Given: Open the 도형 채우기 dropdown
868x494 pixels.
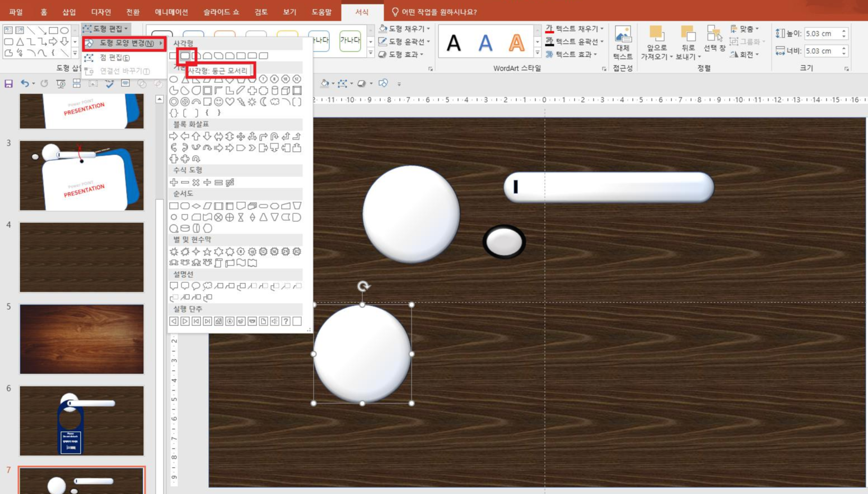Looking at the screenshot, I should pos(404,29).
